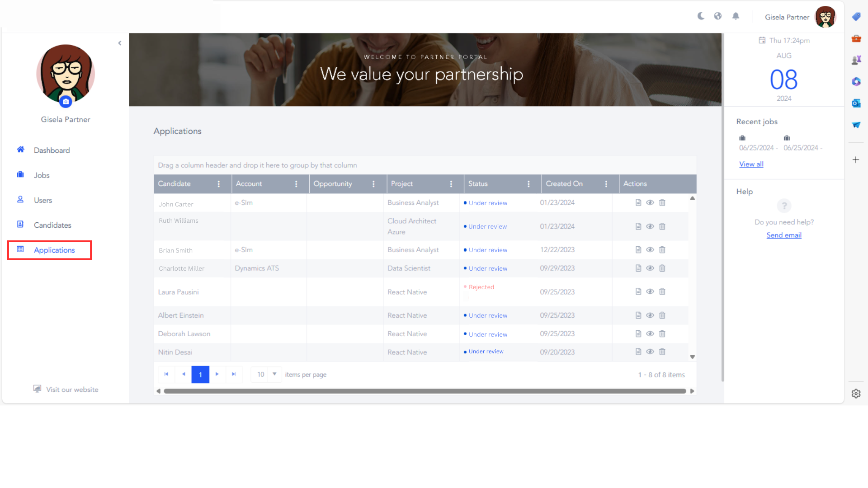Open document icon for Laura Pausini
Image resolution: width=868 pixels, height=488 pixels.
[x=638, y=291]
